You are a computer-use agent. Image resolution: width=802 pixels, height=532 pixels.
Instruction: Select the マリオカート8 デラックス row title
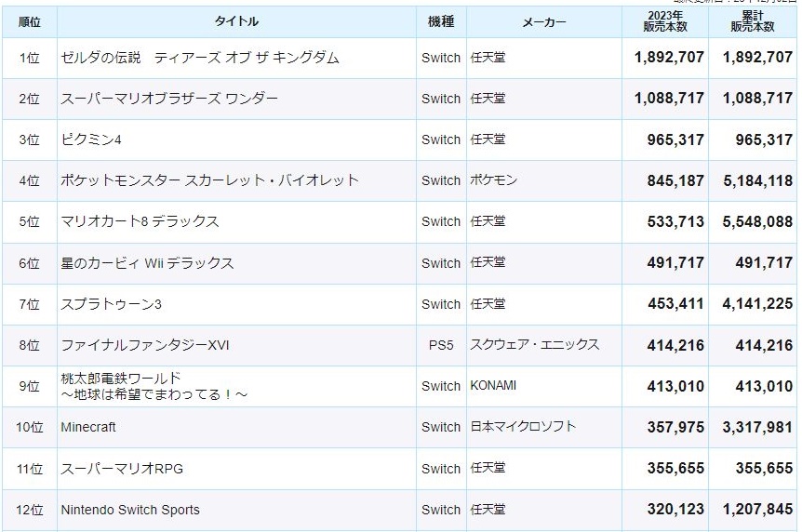pyautogui.click(x=140, y=221)
